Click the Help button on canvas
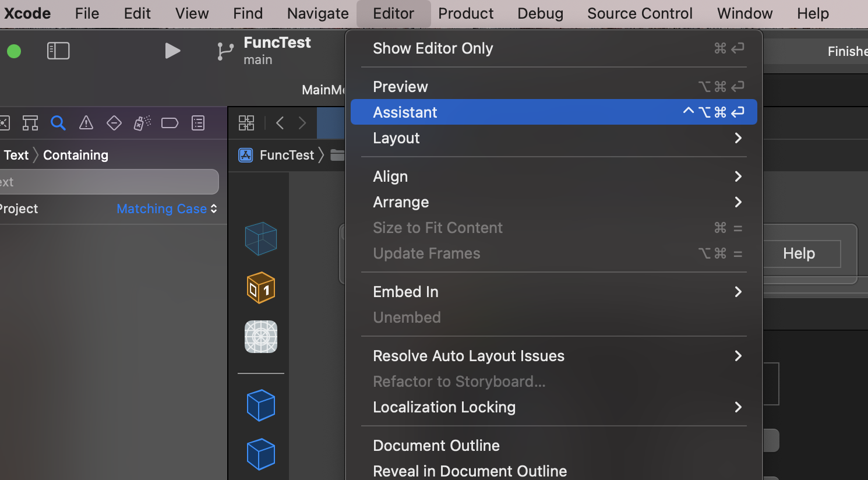Image resolution: width=868 pixels, height=480 pixels. (x=799, y=253)
